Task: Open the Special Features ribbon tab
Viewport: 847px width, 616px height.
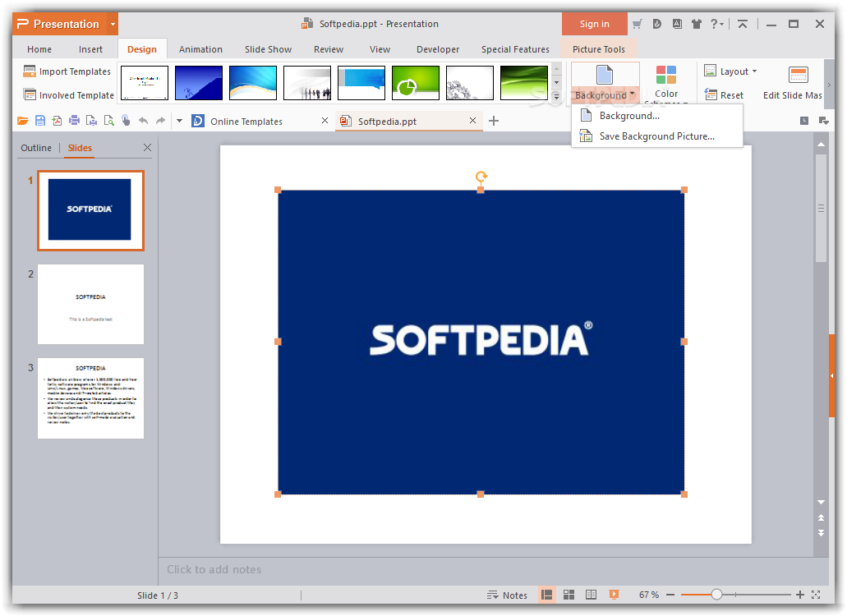Action: click(515, 49)
